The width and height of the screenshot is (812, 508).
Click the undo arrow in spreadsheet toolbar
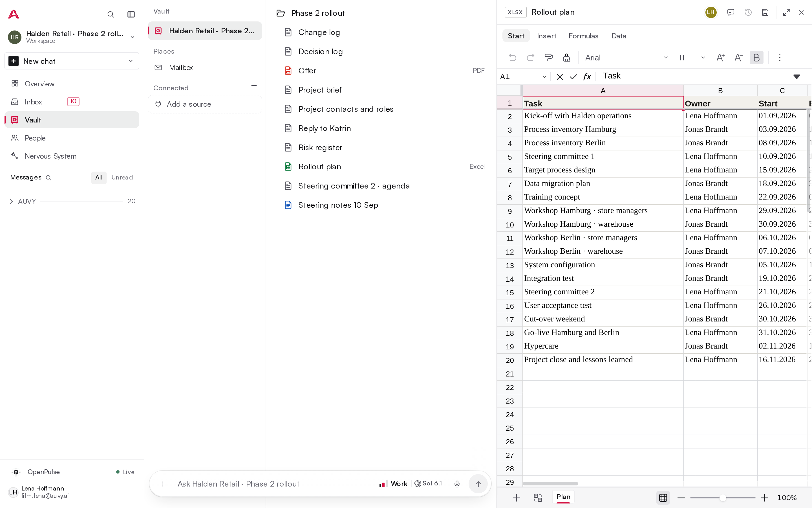[512, 58]
